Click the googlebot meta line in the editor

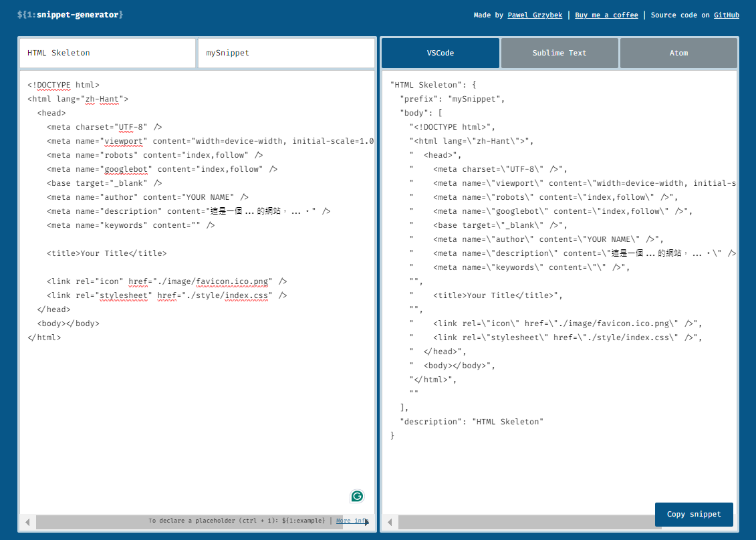(x=162, y=168)
